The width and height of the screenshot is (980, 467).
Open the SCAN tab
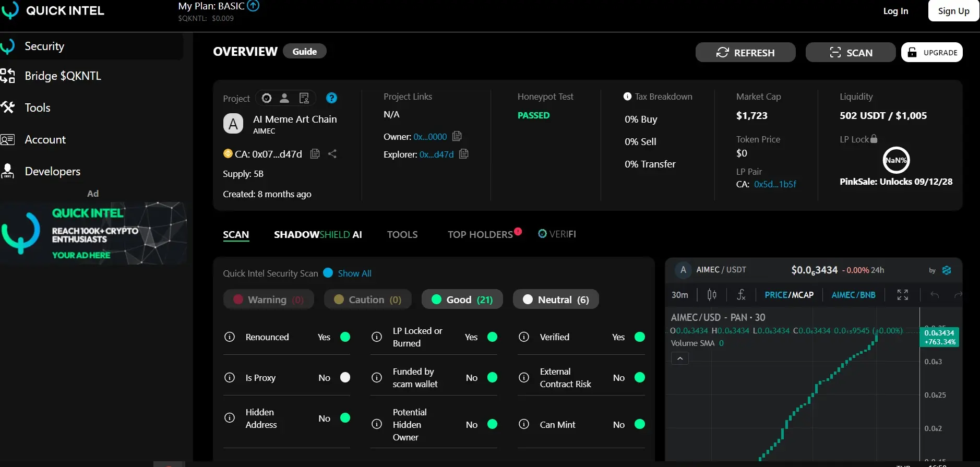pyautogui.click(x=236, y=235)
